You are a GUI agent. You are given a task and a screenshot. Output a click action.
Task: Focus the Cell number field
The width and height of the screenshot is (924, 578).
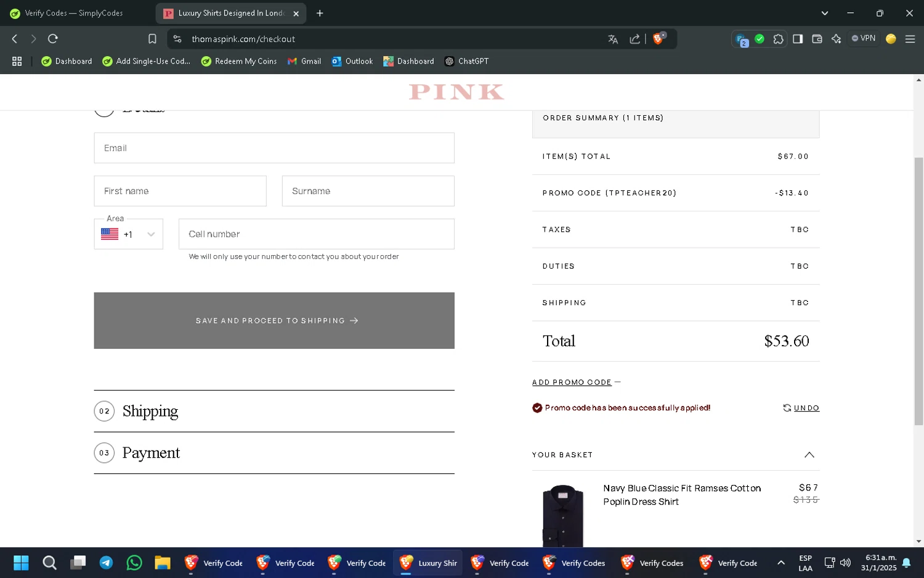[317, 234]
